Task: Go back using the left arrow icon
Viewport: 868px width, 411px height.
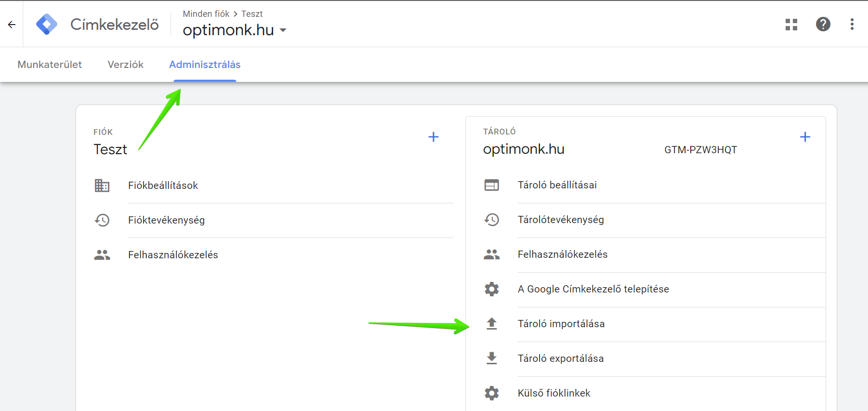Action: point(12,25)
